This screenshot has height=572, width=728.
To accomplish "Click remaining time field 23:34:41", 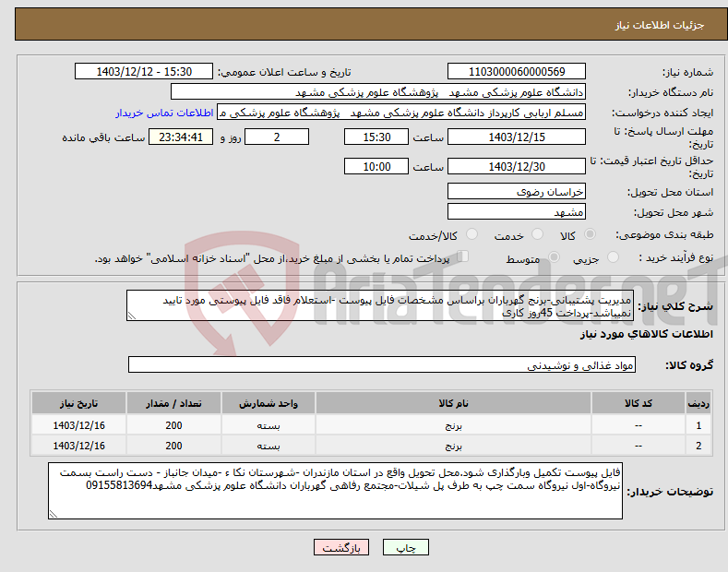I will click(x=181, y=137).
